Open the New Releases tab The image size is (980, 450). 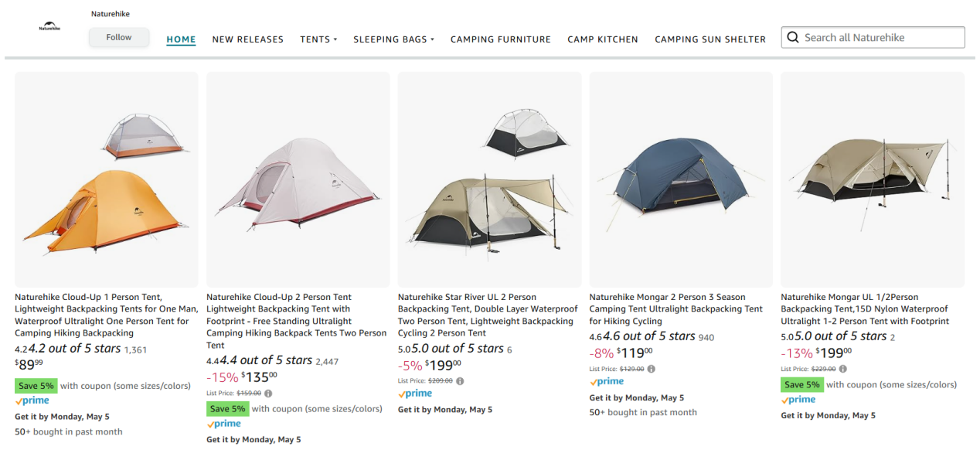point(247,39)
